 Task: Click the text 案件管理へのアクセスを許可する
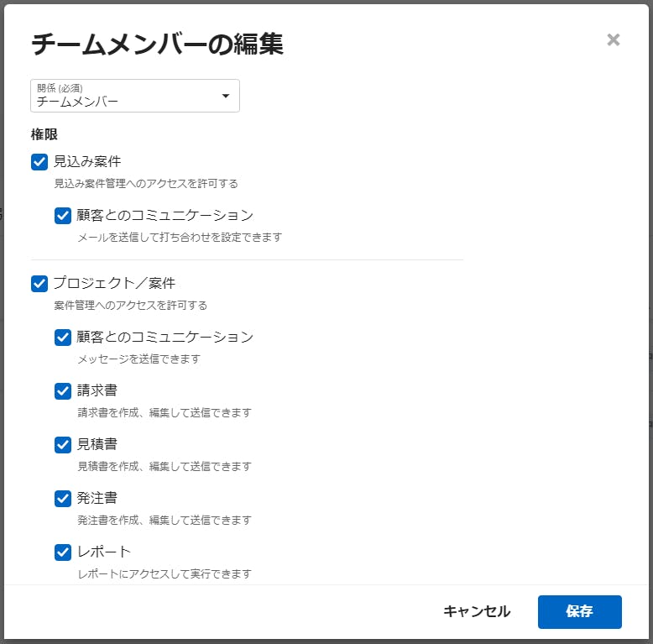coord(131,306)
